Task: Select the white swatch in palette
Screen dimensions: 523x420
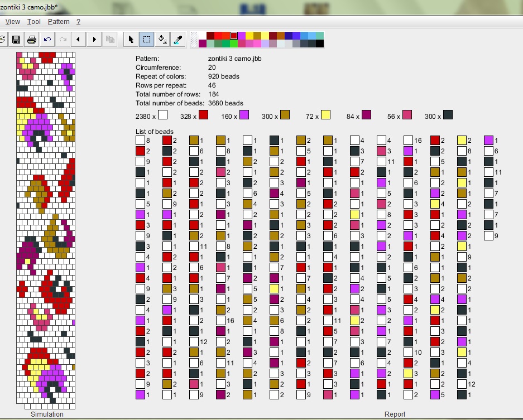Action: [x=202, y=36]
